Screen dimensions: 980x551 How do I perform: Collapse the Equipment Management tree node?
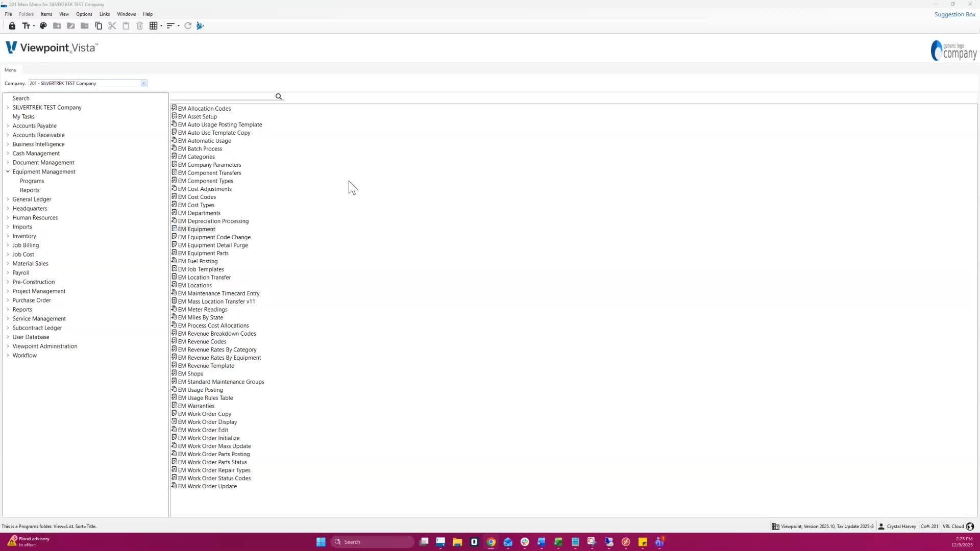click(x=8, y=172)
